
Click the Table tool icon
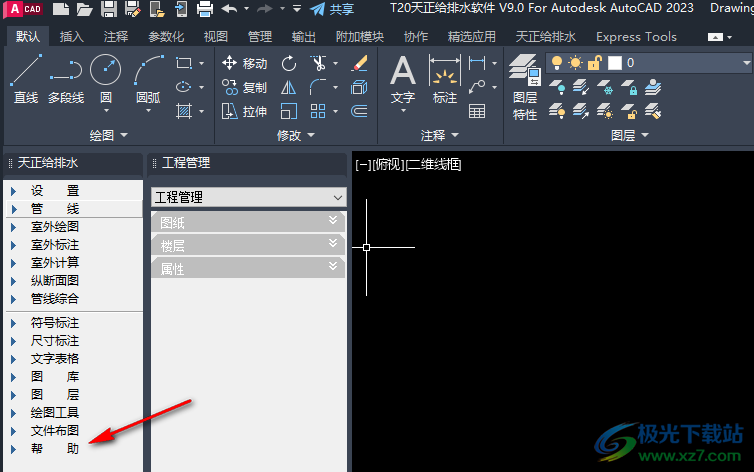tap(477, 111)
